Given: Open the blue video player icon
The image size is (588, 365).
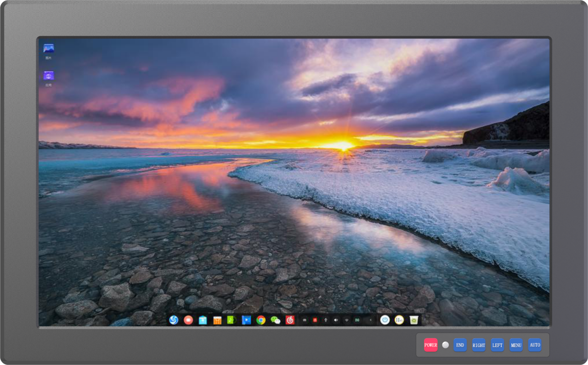Looking at the screenshot, I should [246, 320].
